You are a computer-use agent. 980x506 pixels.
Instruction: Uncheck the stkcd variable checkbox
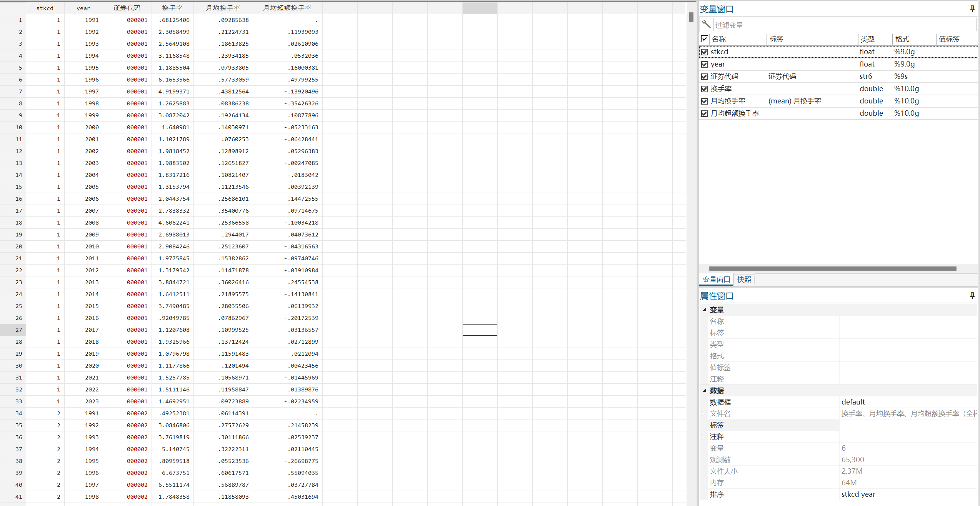pyautogui.click(x=705, y=52)
